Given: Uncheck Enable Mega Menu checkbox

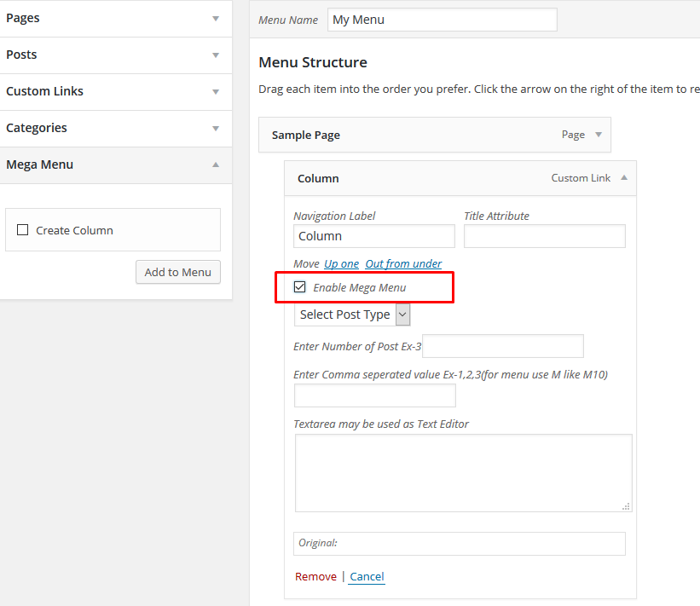Looking at the screenshot, I should click(299, 287).
